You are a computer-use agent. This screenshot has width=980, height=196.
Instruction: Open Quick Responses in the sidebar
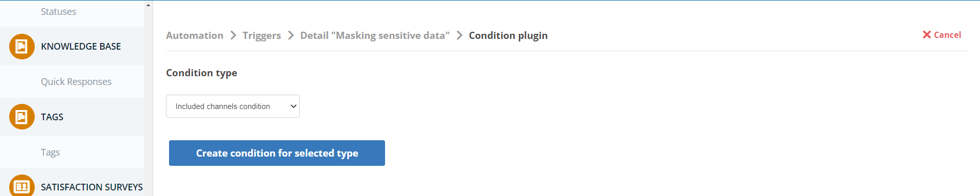coord(76,82)
